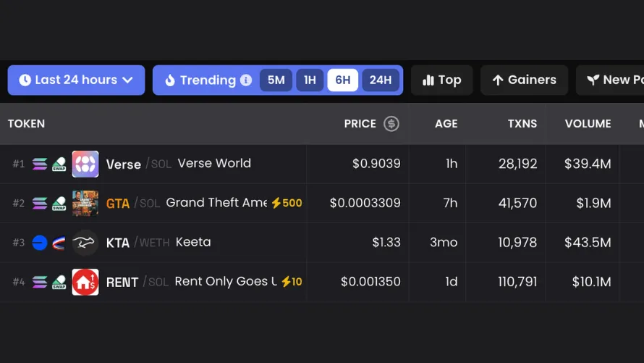Click the Trending label
644x363 pixels.
(x=208, y=80)
